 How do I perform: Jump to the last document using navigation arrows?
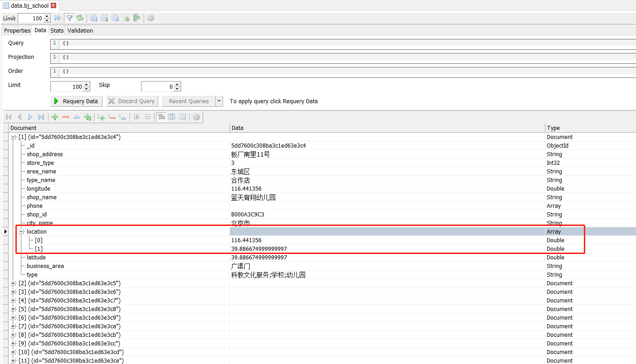[x=41, y=117]
